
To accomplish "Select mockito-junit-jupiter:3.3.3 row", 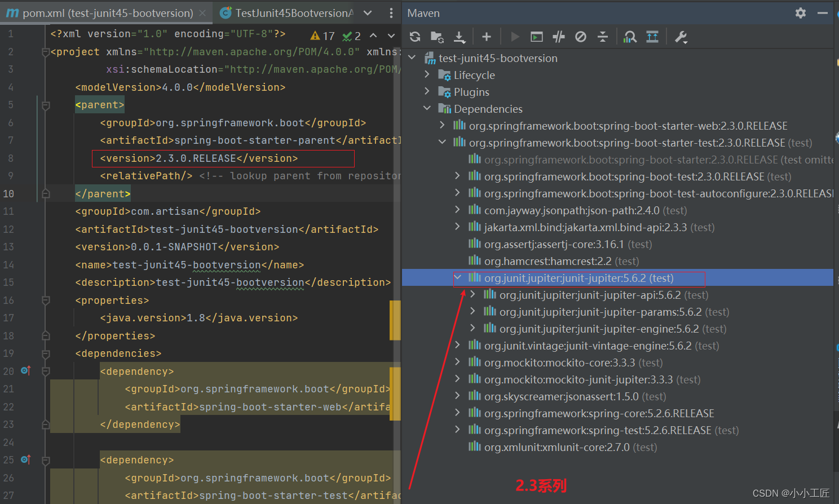I will click(617, 379).
